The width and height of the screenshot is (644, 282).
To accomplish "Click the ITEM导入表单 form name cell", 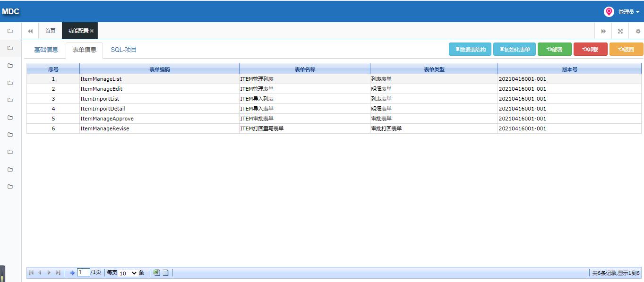I will pyautogui.click(x=305, y=109).
